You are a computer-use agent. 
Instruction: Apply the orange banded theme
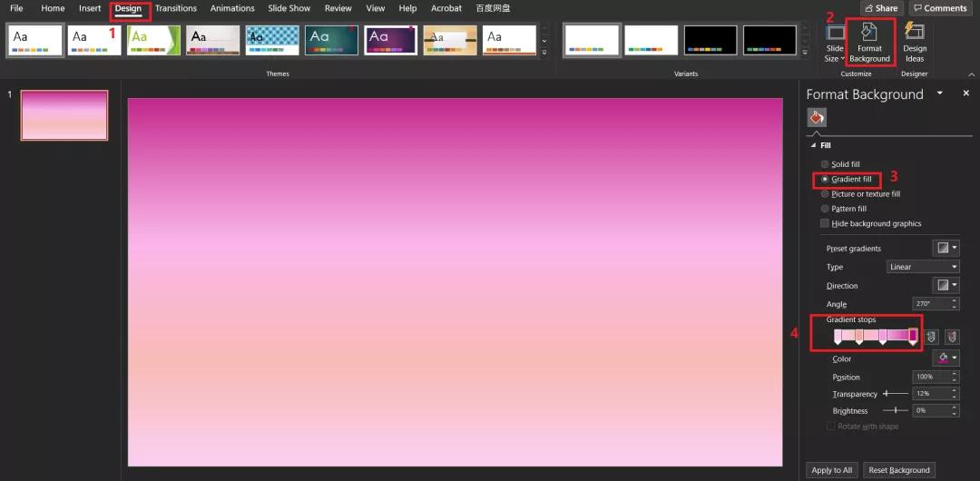(450, 41)
